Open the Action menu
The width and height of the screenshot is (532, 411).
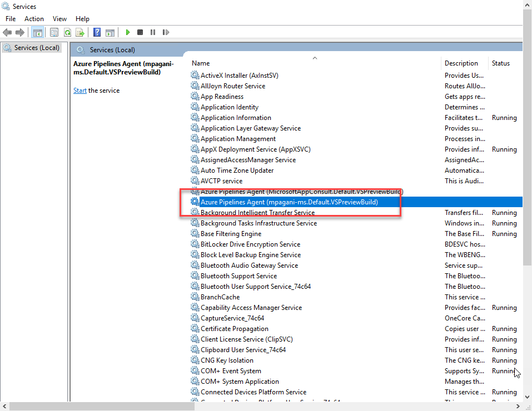point(34,19)
